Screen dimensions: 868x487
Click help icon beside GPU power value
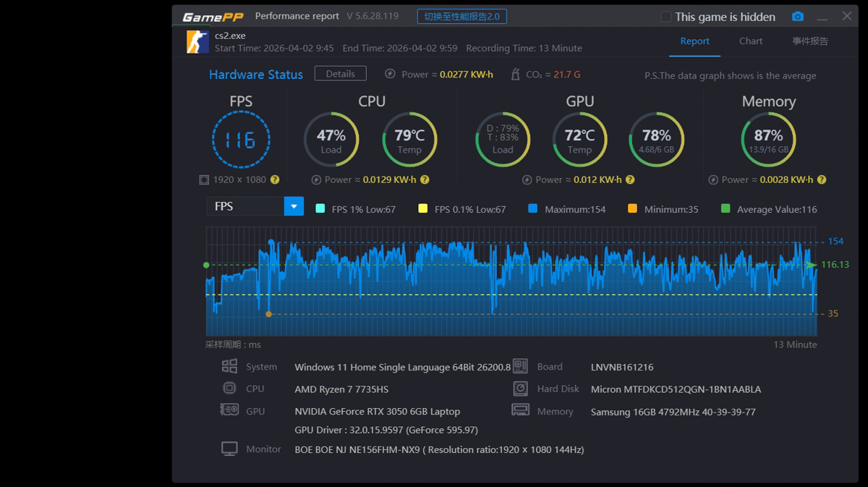pos(630,179)
